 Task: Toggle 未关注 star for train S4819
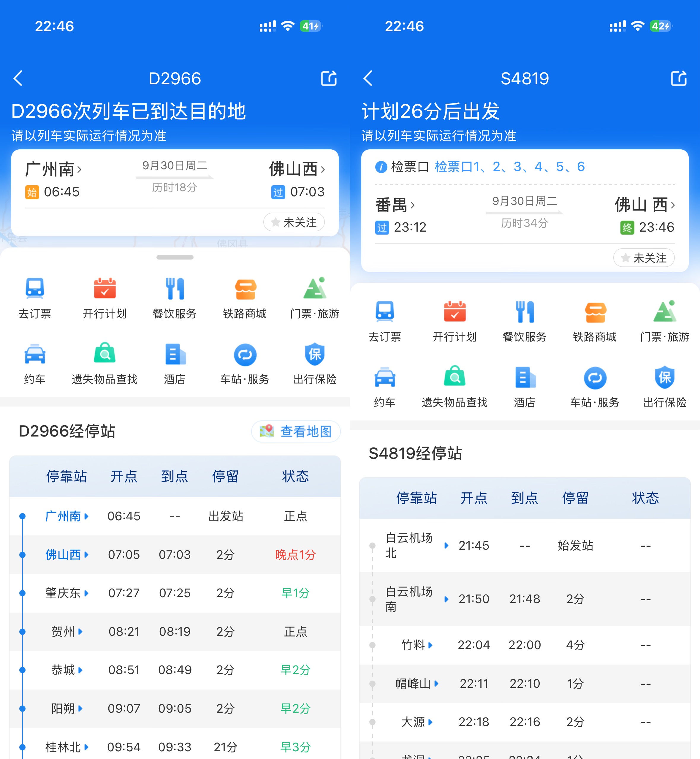click(x=644, y=258)
